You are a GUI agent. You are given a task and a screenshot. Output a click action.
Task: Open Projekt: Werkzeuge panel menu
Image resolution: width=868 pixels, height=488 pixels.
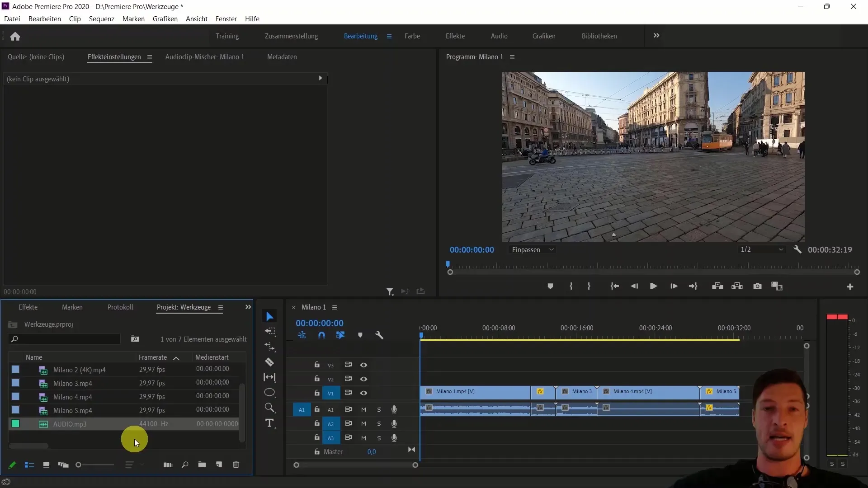(x=221, y=307)
